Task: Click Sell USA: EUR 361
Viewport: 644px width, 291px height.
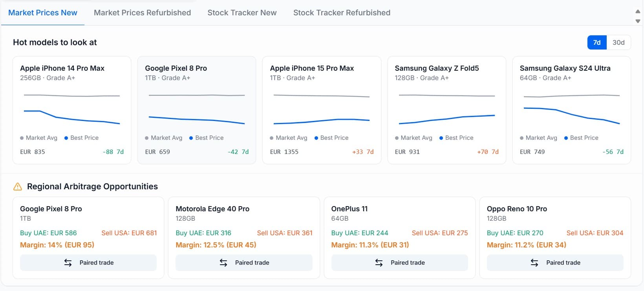Action: (x=285, y=233)
